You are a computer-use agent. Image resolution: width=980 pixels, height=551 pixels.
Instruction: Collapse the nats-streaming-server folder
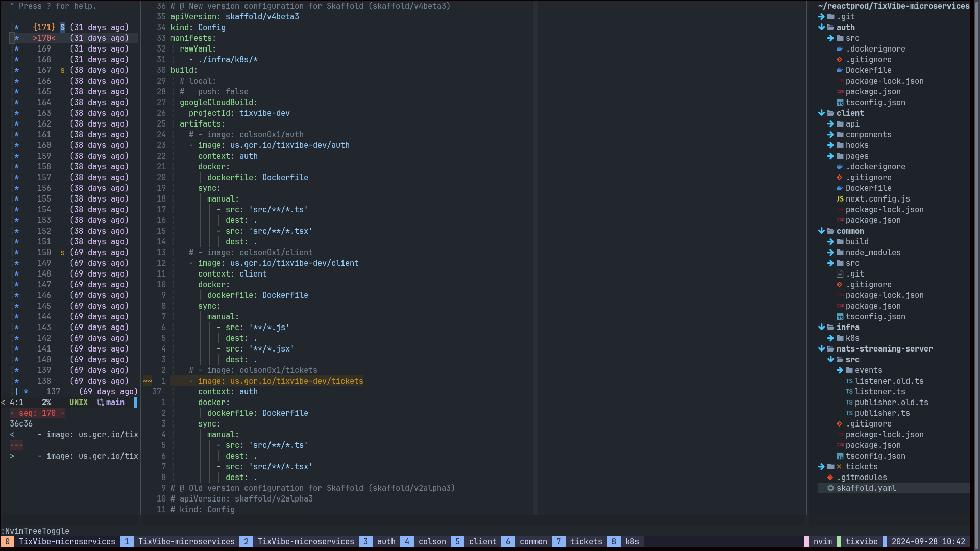click(821, 349)
